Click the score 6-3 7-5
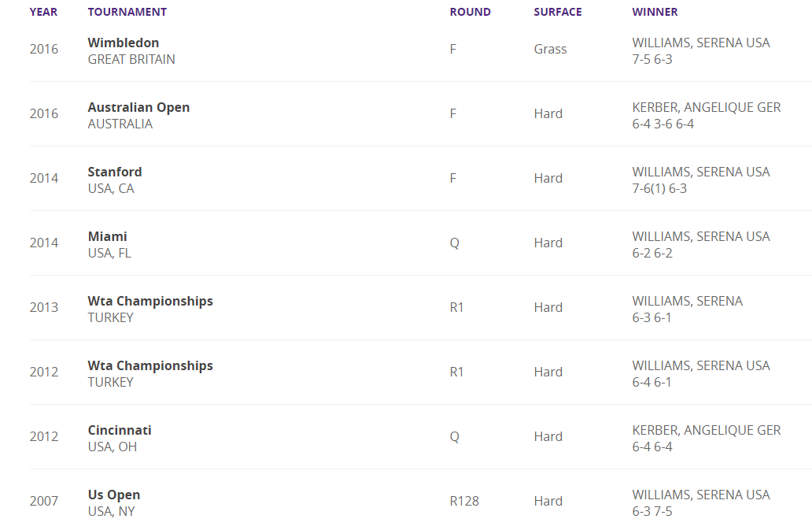This screenshot has height=530, width=812. coord(652,511)
